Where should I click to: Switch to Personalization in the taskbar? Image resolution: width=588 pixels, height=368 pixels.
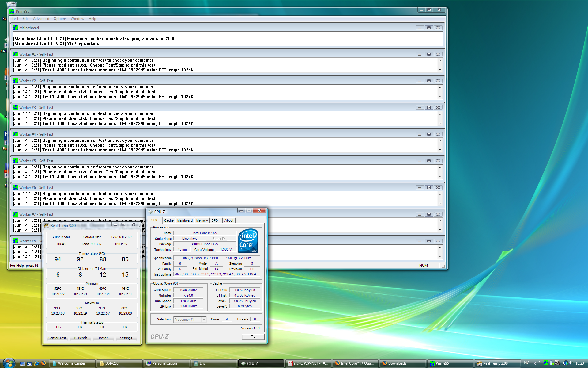(x=167, y=363)
